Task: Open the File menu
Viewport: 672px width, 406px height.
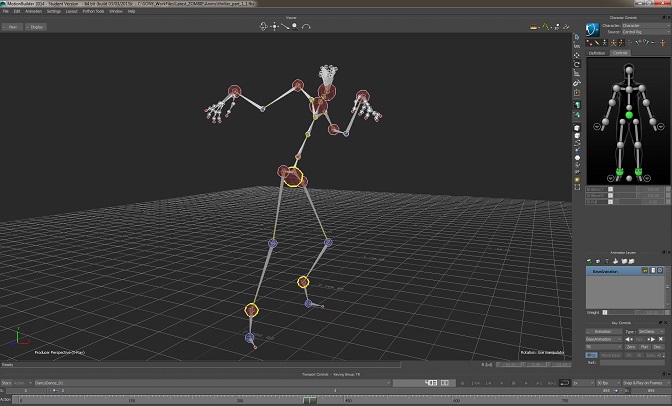Action: (x=6, y=11)
